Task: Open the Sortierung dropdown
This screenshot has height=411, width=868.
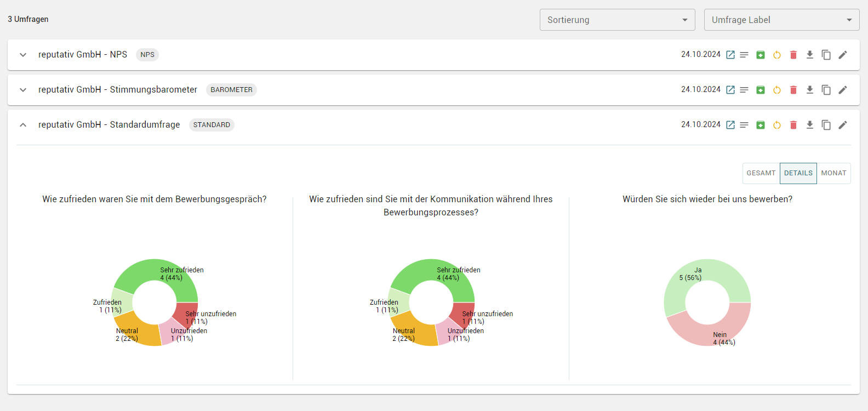Action: [x=617, y=20]
